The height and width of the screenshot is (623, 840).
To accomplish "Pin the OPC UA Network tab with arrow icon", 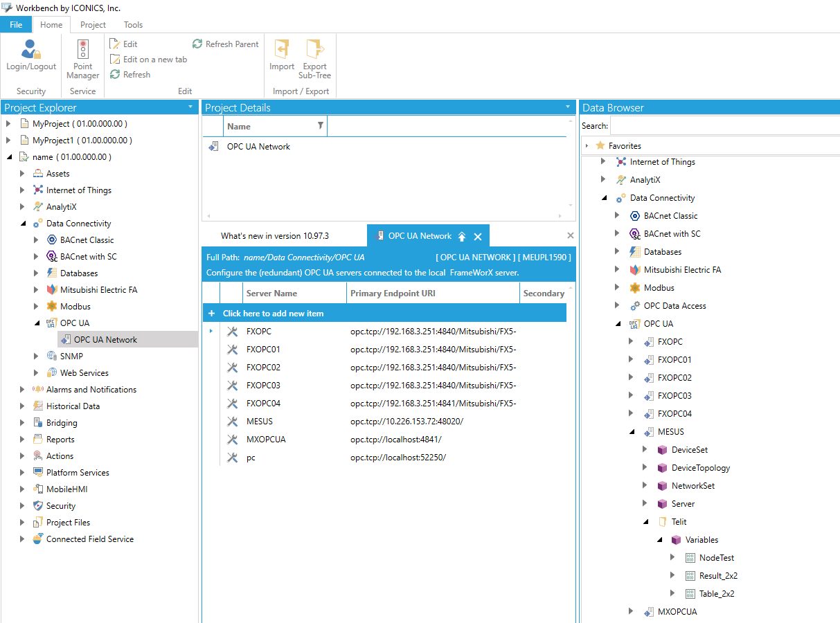I will point(462,237).
